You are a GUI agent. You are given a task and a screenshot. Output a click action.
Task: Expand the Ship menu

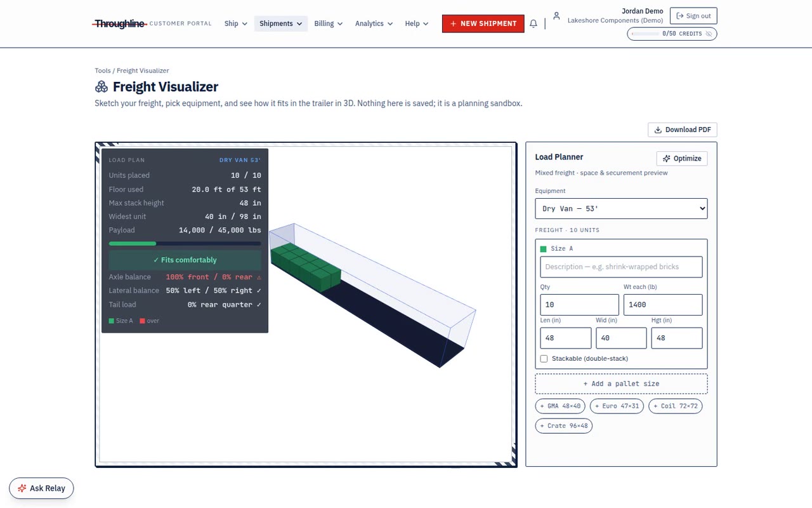click(235, 23)
